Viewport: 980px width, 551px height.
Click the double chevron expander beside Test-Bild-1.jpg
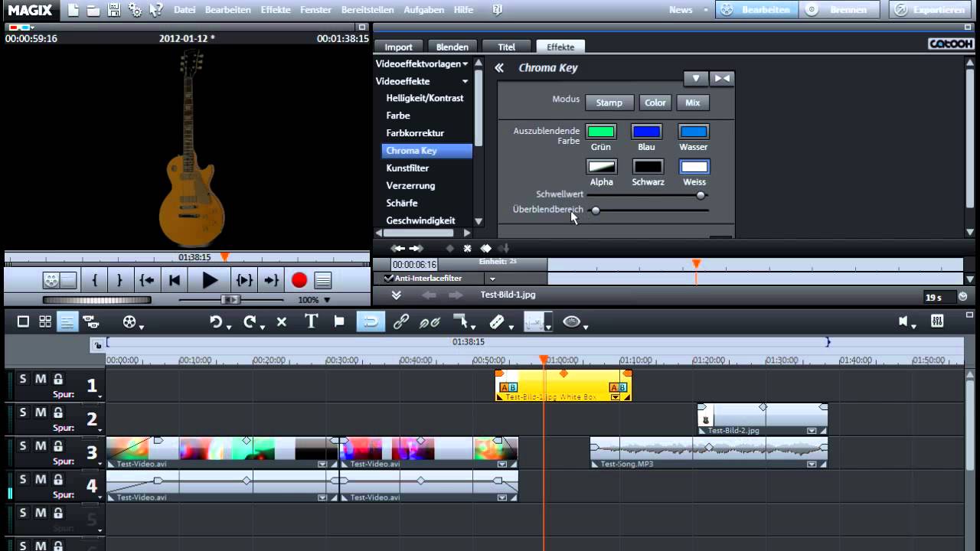click(396, 295)
